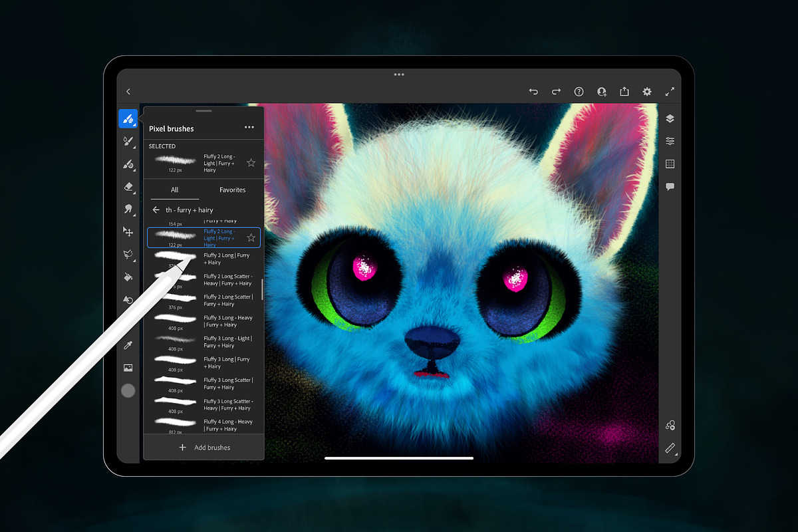Image resolution: width=798 pixels, height=532 pixels.
Task: Click the th - furry + hairy folder title
Action: pos(190,209)
